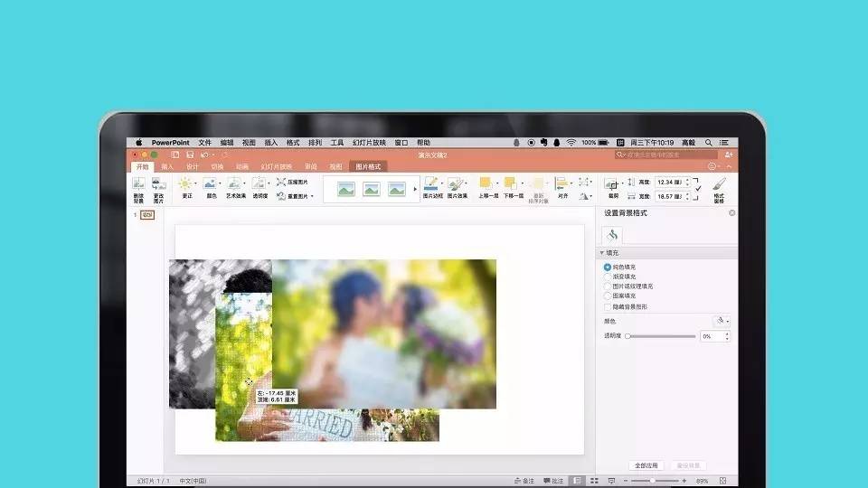
Task: Click the slideshow presenter icon in status bar
Action: pos(611,481)
